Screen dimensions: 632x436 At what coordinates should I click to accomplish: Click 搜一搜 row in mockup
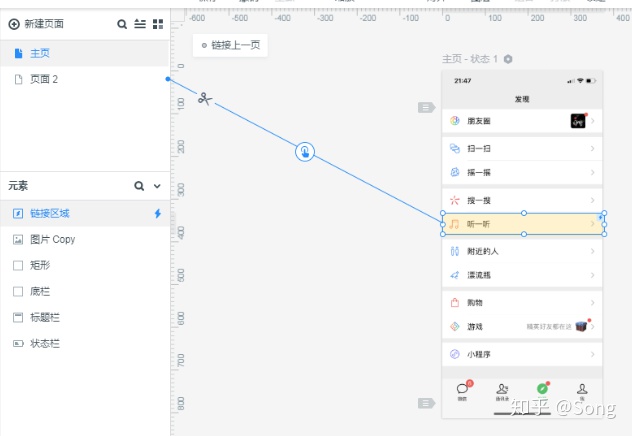[x=522, y=200]
